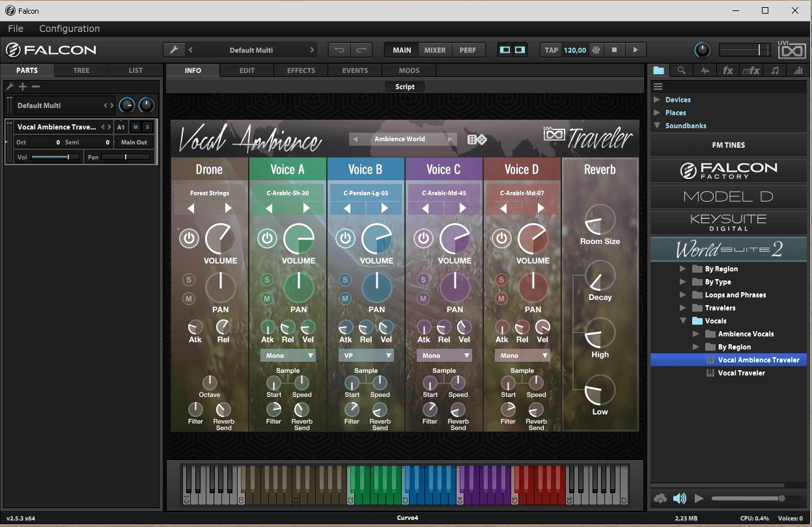This screenshot has width=812, height=527.
Task: Switch to the EDIT tab
Action: [x=247, y=70]
